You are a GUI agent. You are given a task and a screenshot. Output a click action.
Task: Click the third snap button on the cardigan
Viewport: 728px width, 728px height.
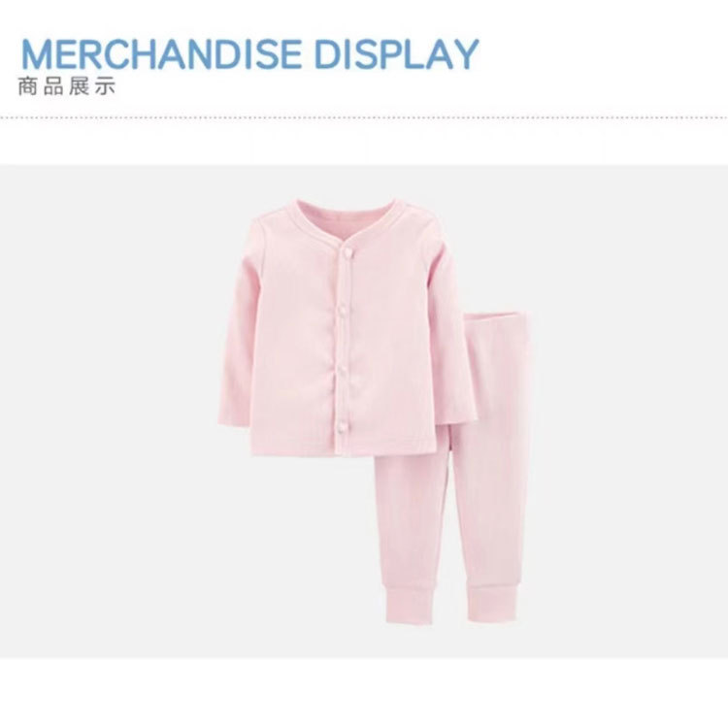tap(342, 369)
